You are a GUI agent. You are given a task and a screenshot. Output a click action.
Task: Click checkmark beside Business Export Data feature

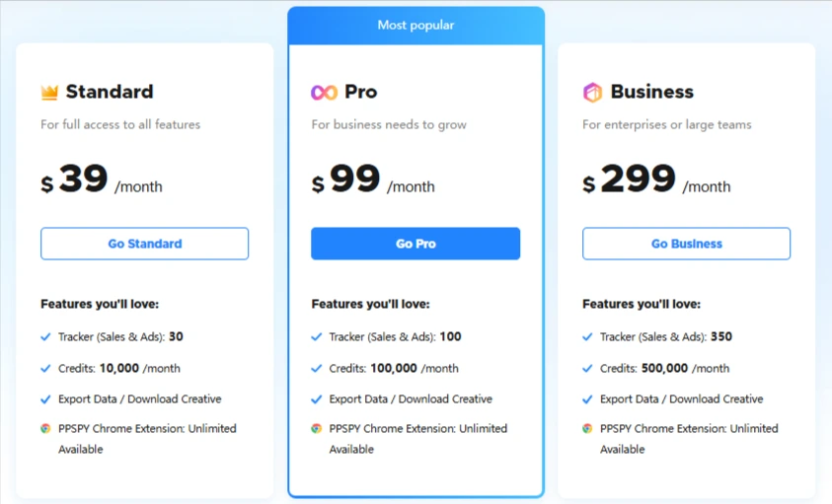click(587, 398)
